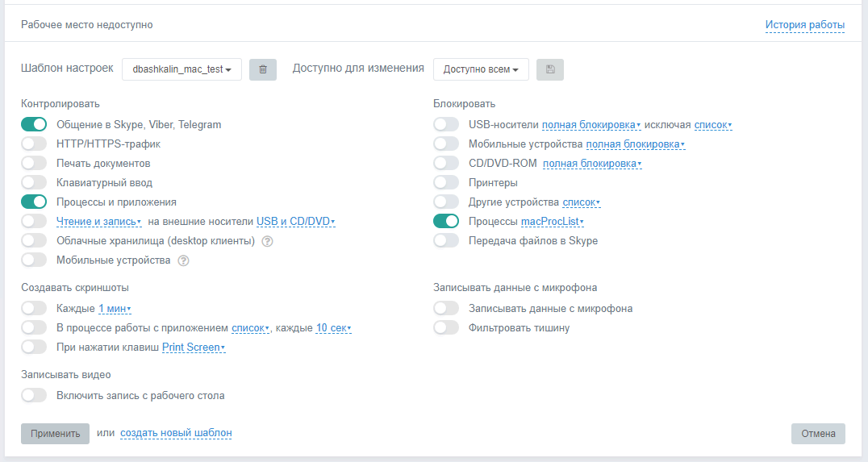Click the Отмена button
868x462 pixels.
click(x=818, y=434)
